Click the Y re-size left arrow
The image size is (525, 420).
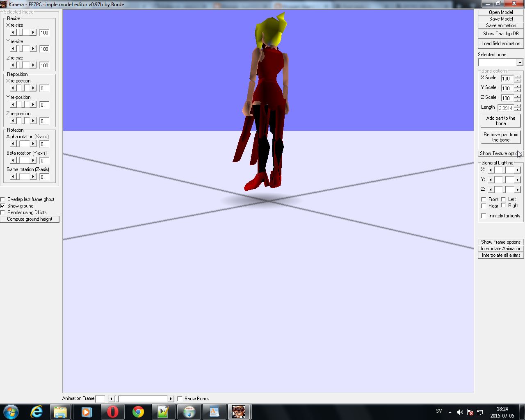(x=13, y=49)
